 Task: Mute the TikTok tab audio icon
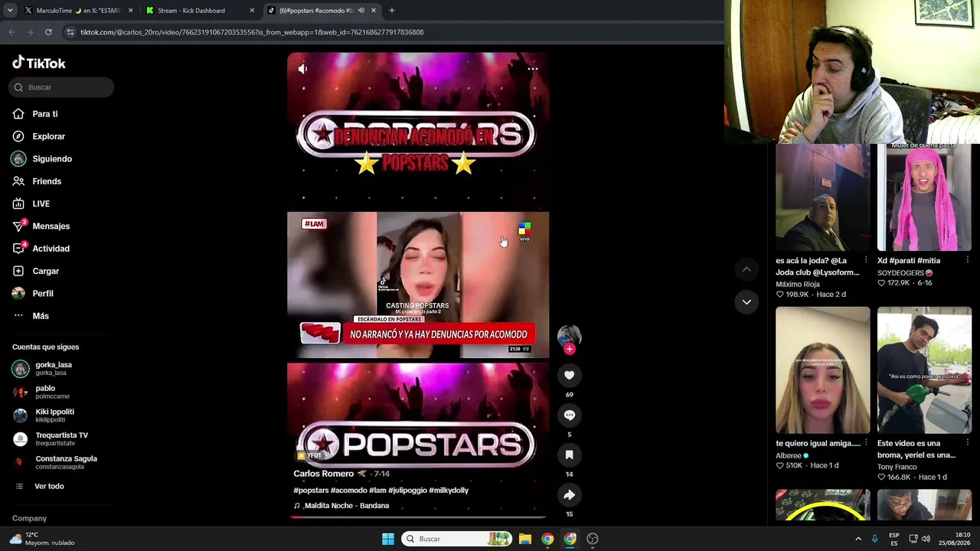(361, 11)
